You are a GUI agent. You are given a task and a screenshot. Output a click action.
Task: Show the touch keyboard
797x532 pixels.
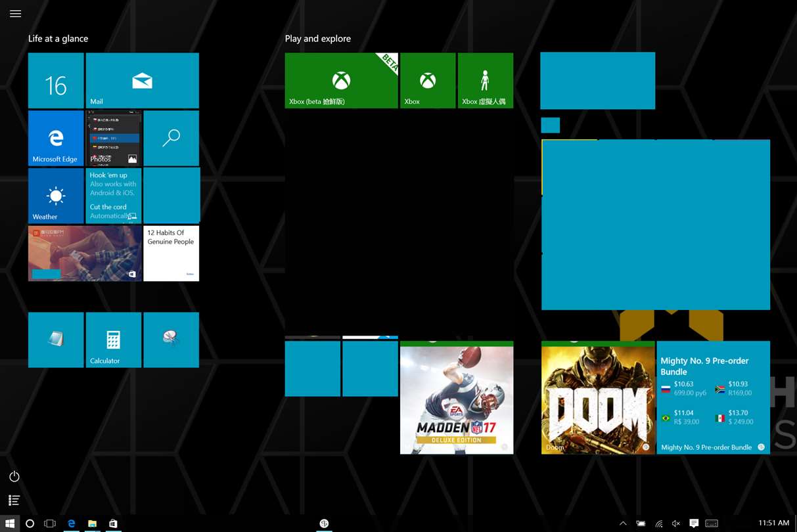pos(712,523)
